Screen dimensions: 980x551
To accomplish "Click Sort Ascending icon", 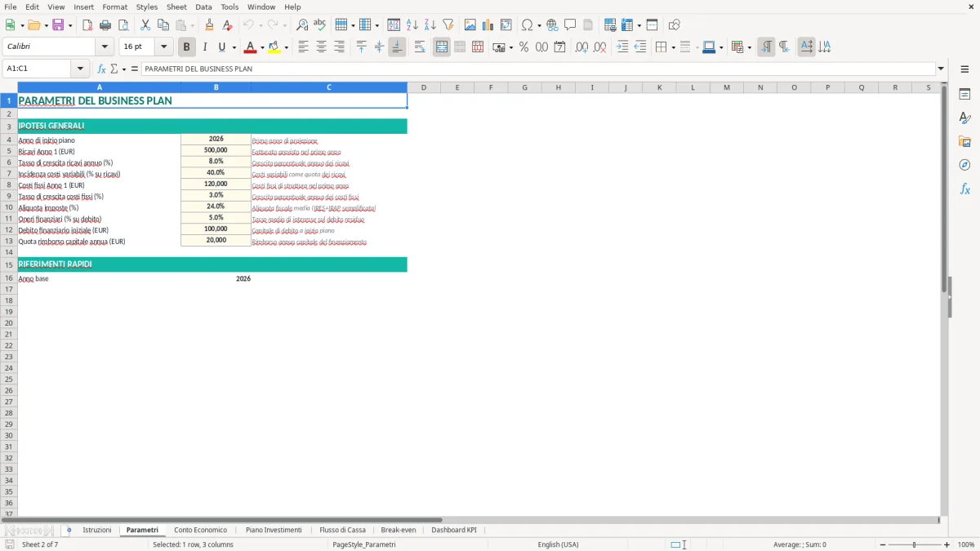I will (x=412, y=25).
